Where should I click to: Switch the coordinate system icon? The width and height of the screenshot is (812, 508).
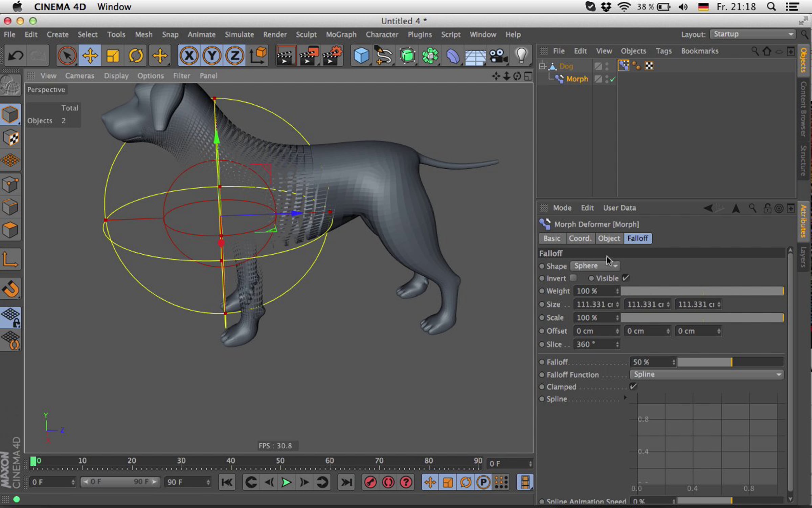[258, 55]
